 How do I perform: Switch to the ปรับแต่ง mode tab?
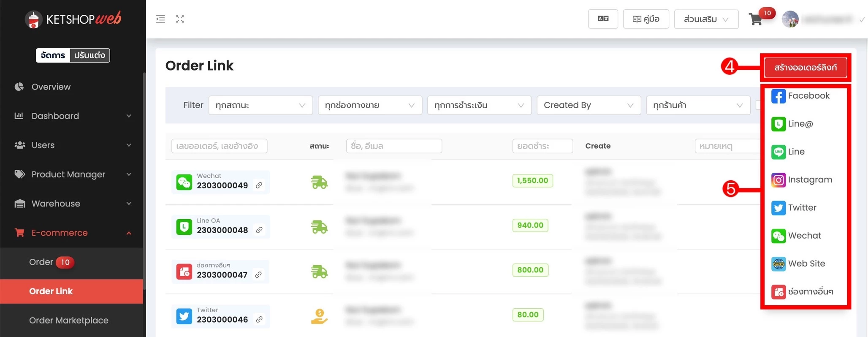90,55
